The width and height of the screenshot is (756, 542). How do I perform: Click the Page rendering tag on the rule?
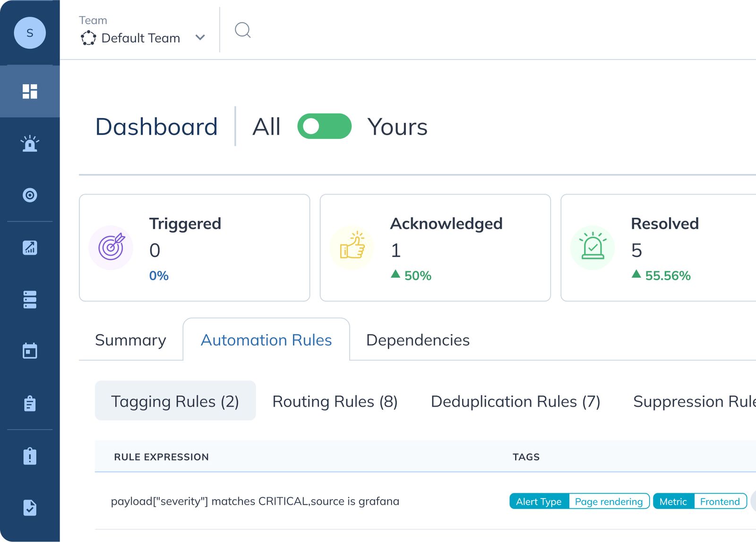click(609, 501)
